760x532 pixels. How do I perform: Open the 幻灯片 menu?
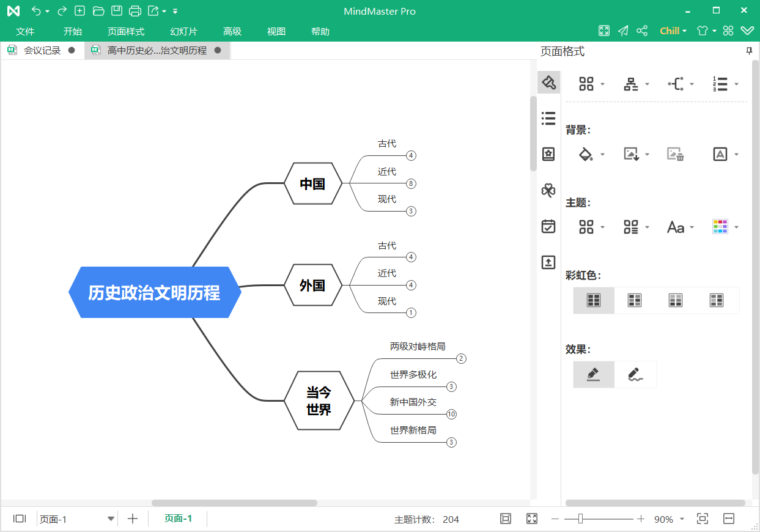pyautogui.click(x=184, y=32)
